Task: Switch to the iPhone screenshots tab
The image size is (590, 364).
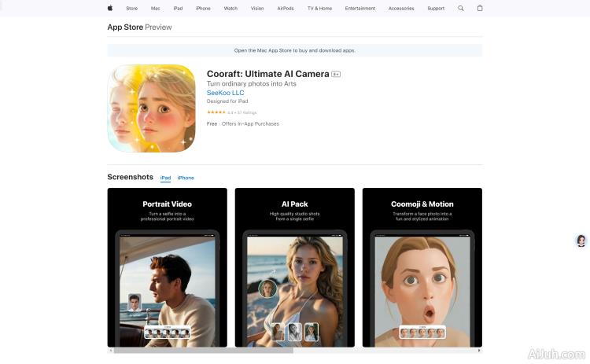Action: (x=186, y=178)
